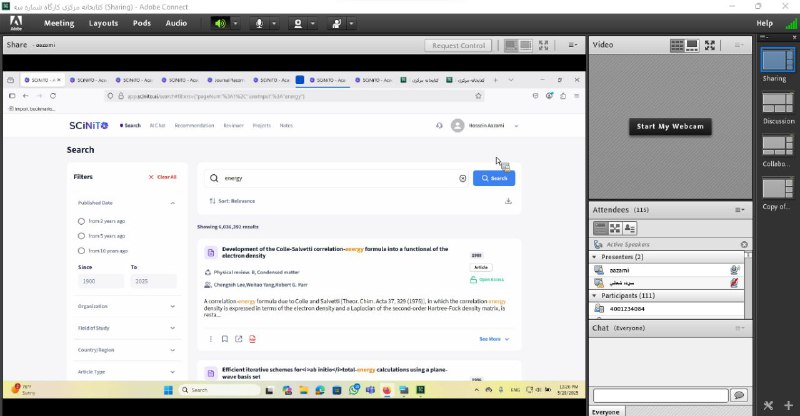
Task: Select attendee 4001234084
Action: click(666, 309)
